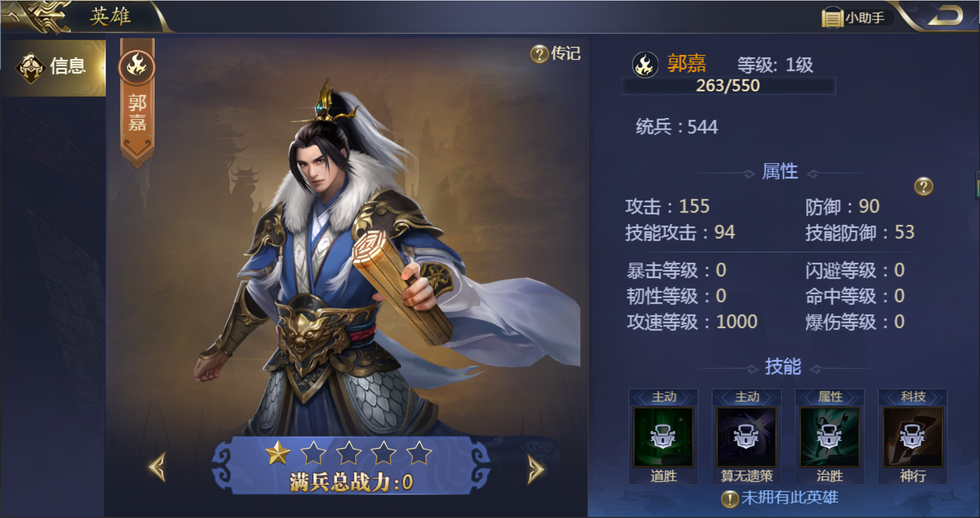This screenshot has height=518, width=980.
Task: Go back with the return arrow icon
Action: [945, 16]
